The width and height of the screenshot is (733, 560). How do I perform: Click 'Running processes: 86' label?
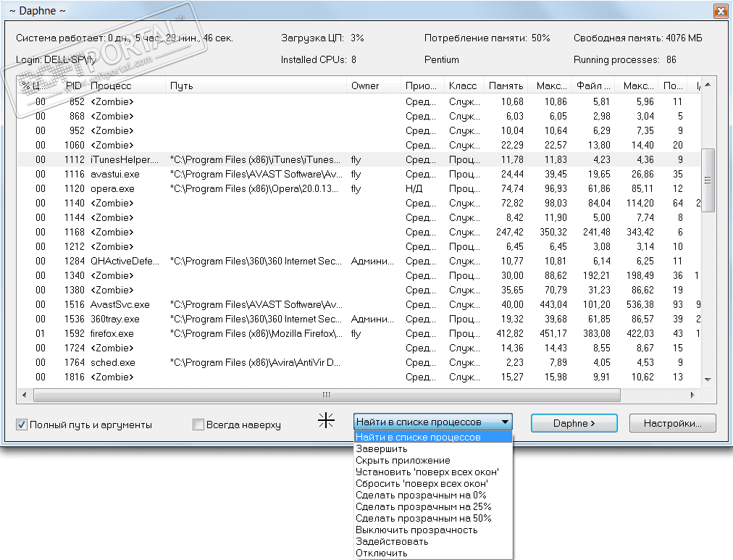point(624,60)
